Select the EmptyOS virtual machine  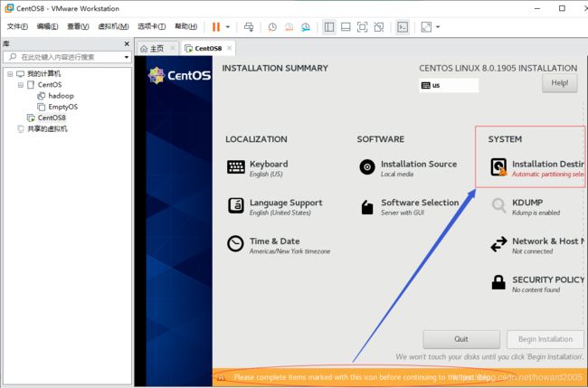click(63, 107)
